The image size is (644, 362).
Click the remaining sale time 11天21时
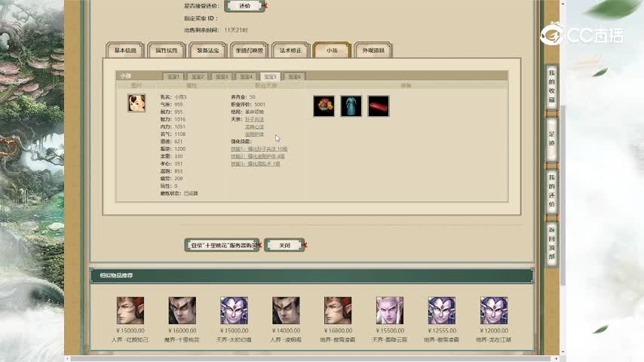(236, 30)
